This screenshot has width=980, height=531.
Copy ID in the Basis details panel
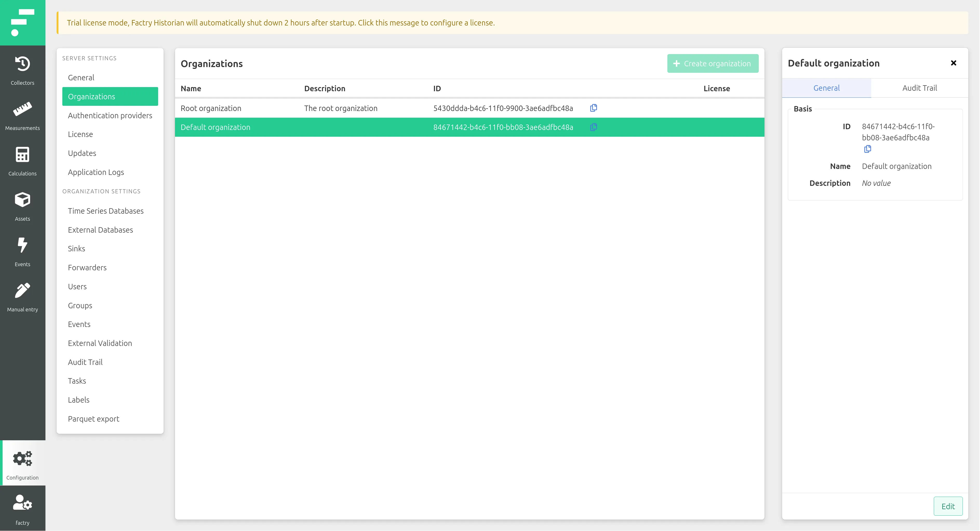pos(867,149)
